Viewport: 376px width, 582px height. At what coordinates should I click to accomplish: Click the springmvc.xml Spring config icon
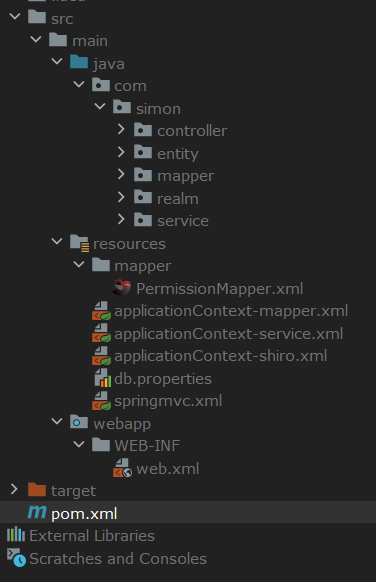point(101,400)
